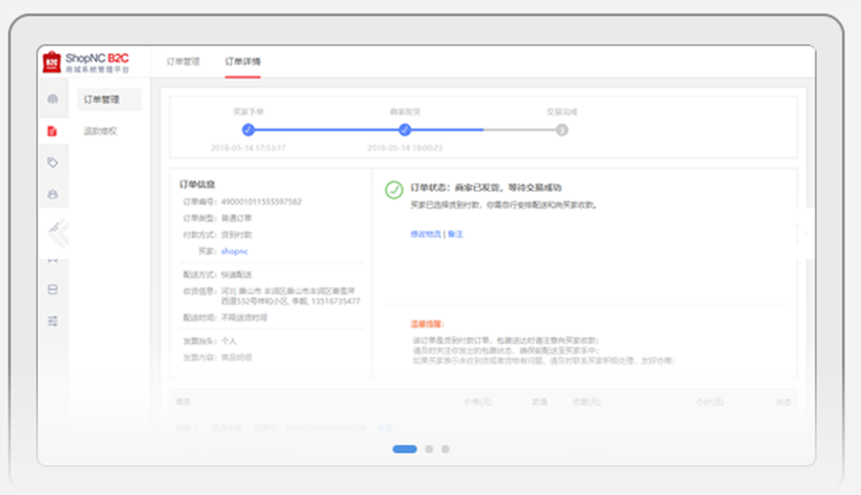Click the 备注 link
Viewport: 861px width, 495px height.
(455, 234)
